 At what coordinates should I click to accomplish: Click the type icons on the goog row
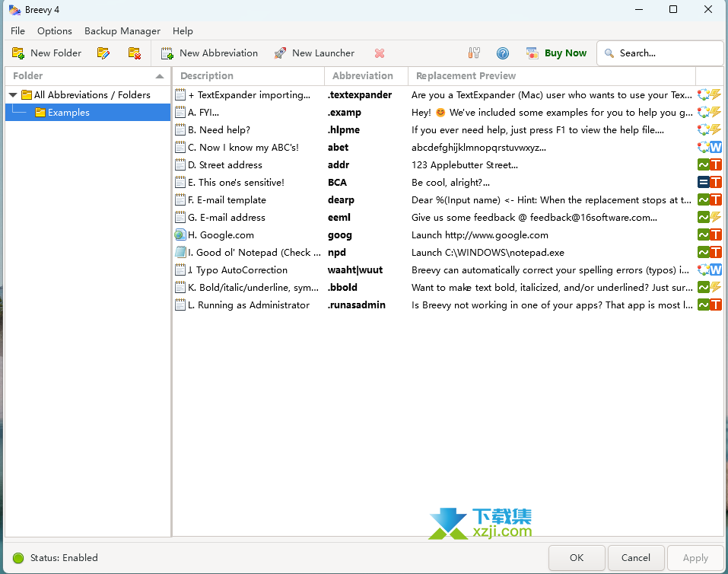tap(710, 235)
